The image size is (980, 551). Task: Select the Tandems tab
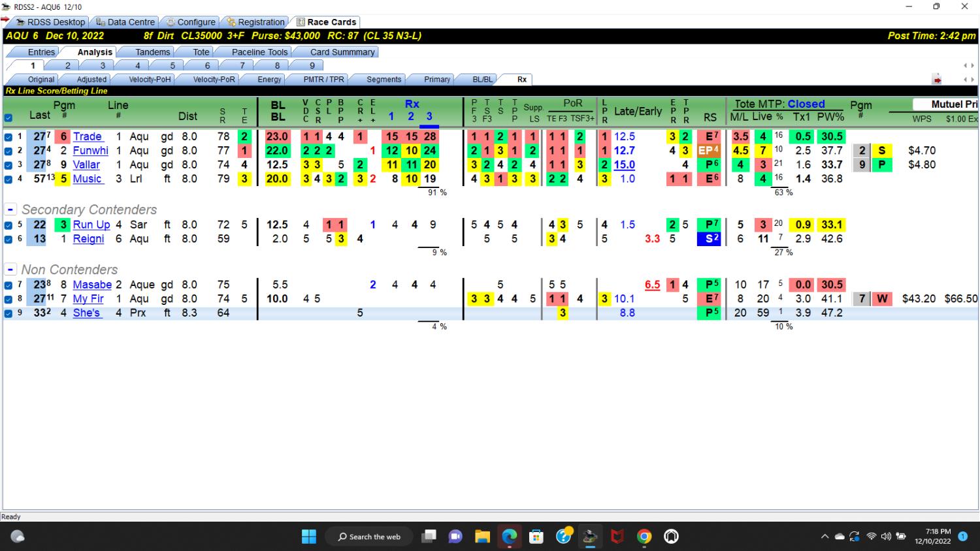click(x=152, y=52)
